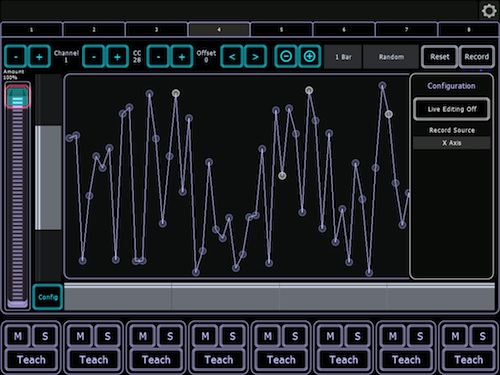500x375 pixels.
Task: Switch to track tab 2
Action: tap(94, 30)
